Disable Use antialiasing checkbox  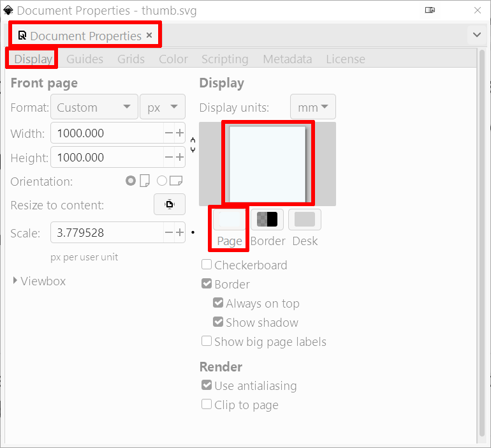[x=207, y=385]
